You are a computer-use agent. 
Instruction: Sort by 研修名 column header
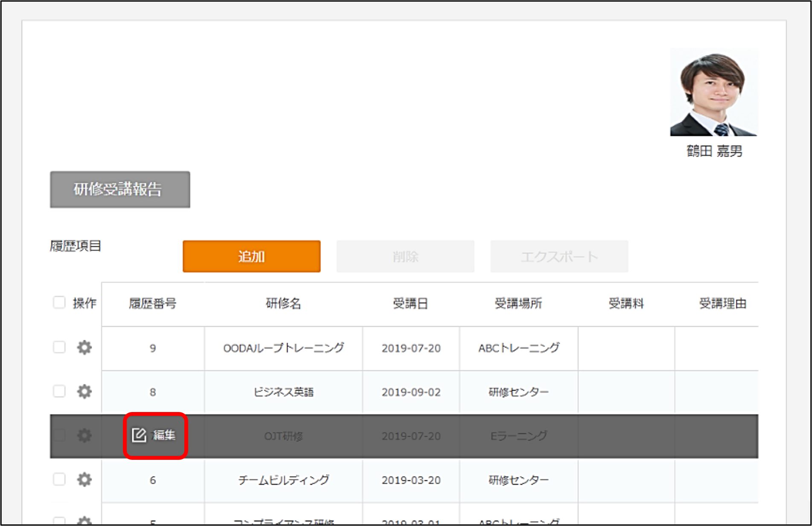point(283,304)
